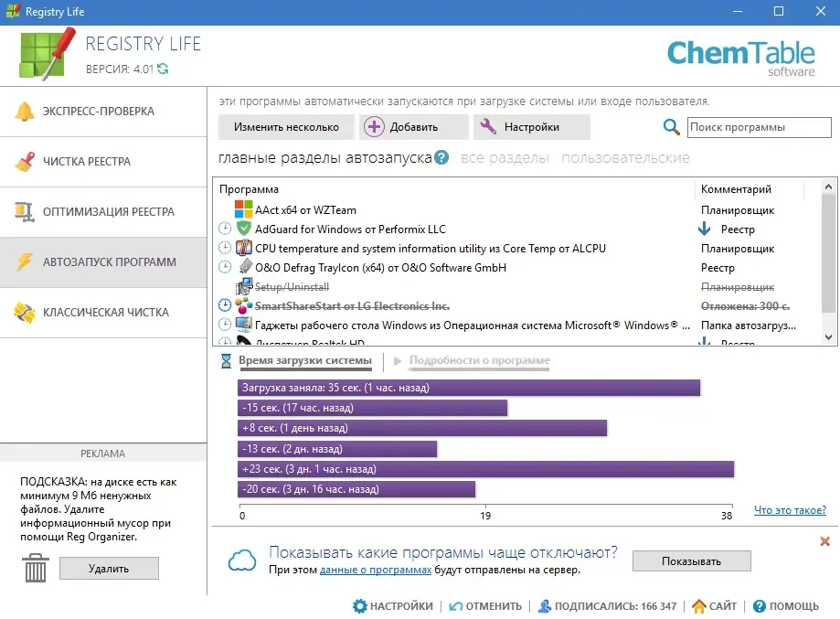Click the Загрузка заняла: 35 сек. bar
This screenshot has height=619, width=840.
point(469,388)
